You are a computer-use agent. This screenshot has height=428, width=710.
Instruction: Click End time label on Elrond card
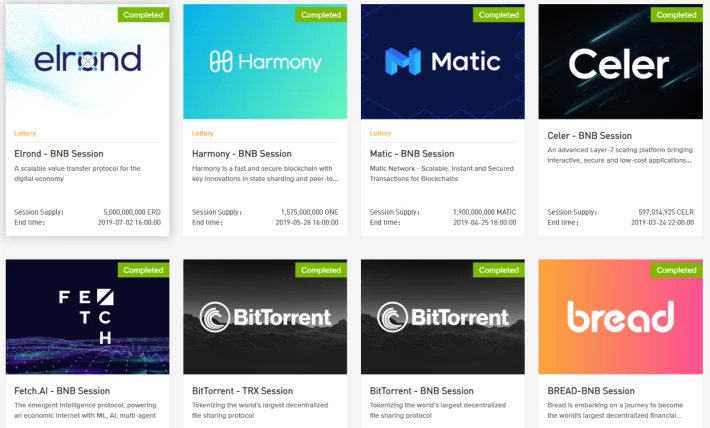29,222
